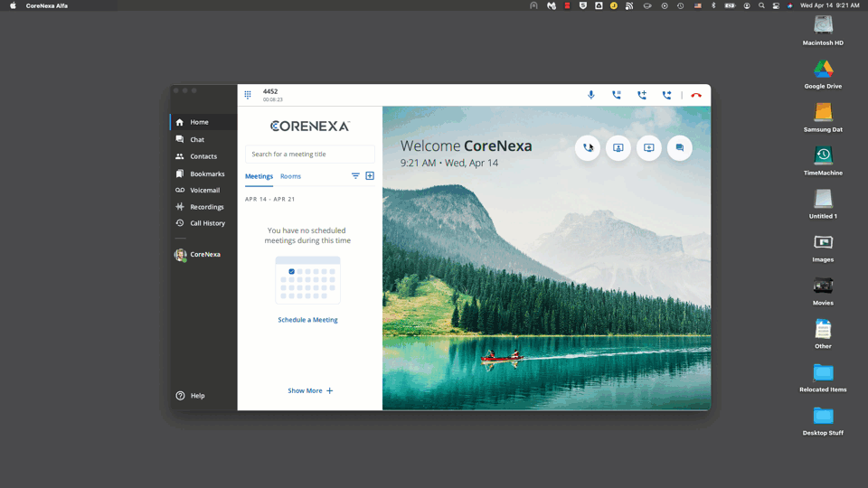Viewport: 868px width, 488px height.
Task: Click the meeting title search field
Action: (309, 155)
